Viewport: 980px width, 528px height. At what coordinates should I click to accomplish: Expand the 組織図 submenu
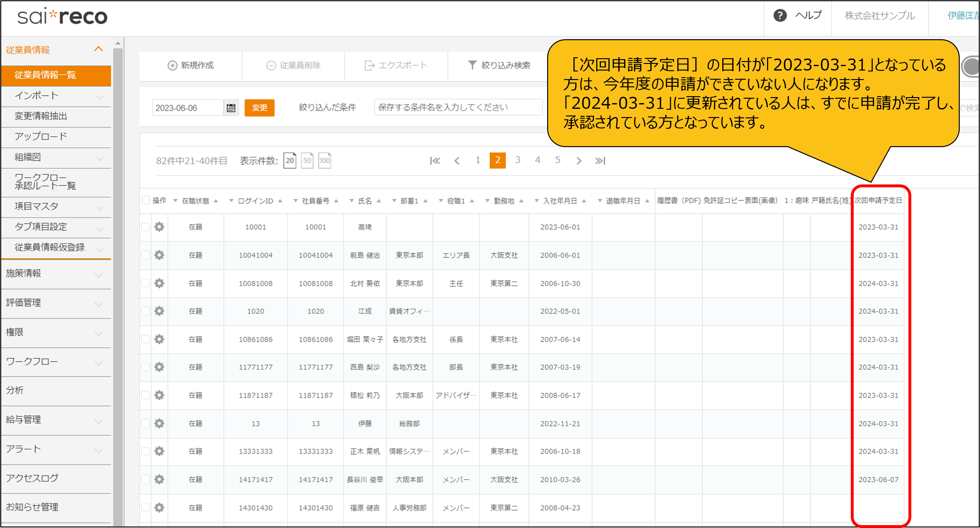point(100,159)
